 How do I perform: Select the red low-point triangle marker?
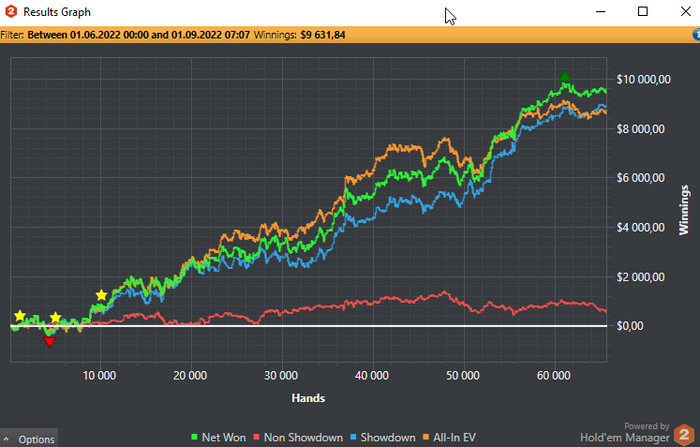(49, 342)
